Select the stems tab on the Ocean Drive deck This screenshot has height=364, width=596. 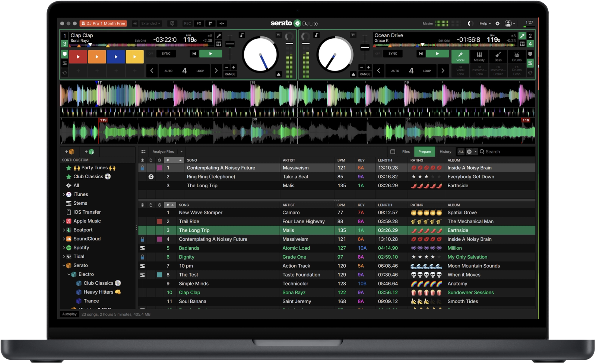530,63
